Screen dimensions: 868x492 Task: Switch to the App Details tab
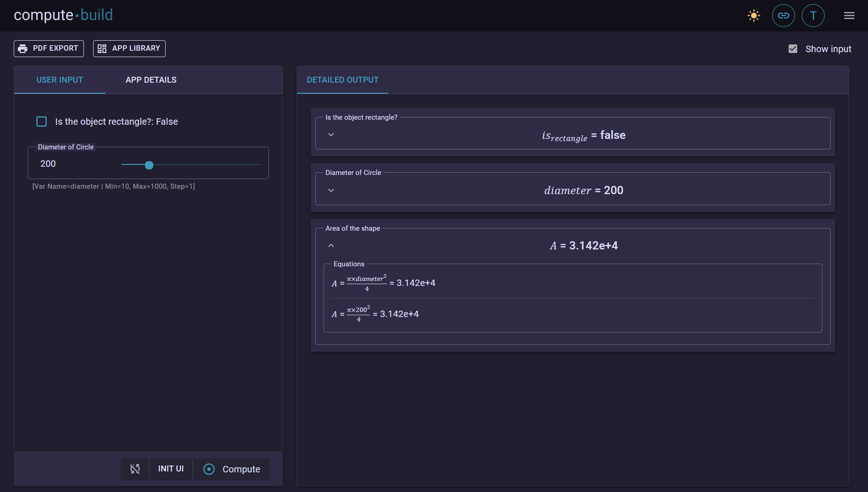(x=151, y=79)
